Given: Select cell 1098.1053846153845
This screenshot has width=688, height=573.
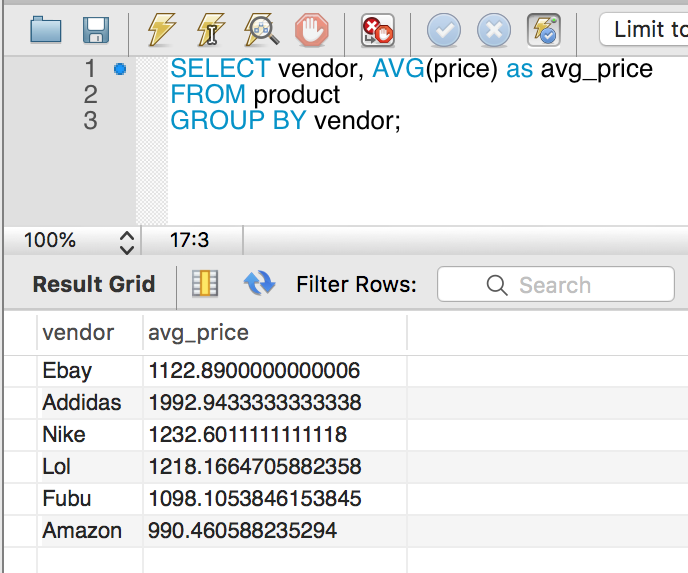Looking at the screenshot, I should click(275, 499).
